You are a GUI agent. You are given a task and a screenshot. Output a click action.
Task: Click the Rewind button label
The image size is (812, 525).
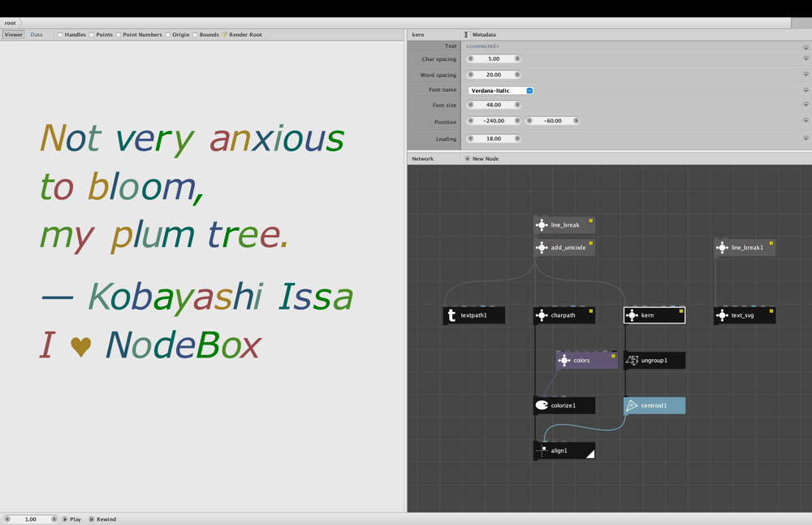coord(106,518)
